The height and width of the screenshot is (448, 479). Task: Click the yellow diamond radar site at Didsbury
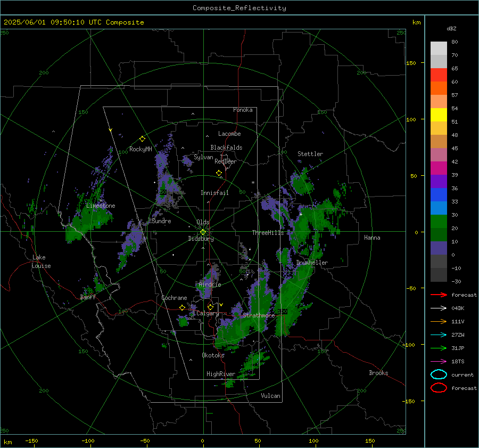coord(203,232)
